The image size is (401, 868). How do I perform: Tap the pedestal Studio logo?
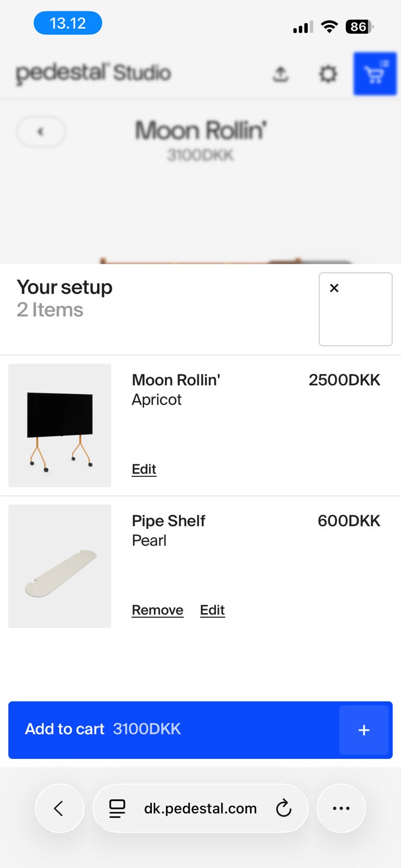point(93,73)
